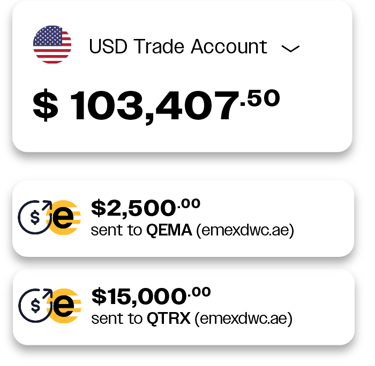The width and height of the screenshot is (375, 366).
Task: Click the emexdwc.ae domain in QEMA row
Action: [245, 230]
